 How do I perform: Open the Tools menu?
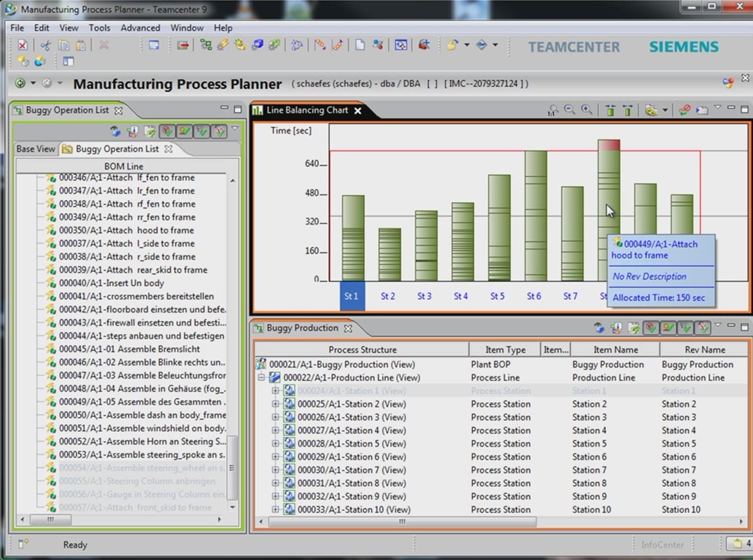[99, 28]
